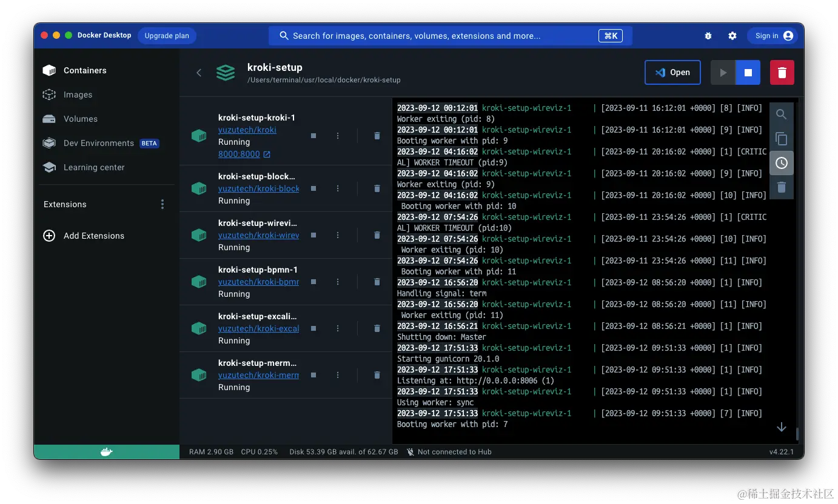Stop the kroki-setup stack with blue stop button
The image size is (838, 504).
coord(748,73)
